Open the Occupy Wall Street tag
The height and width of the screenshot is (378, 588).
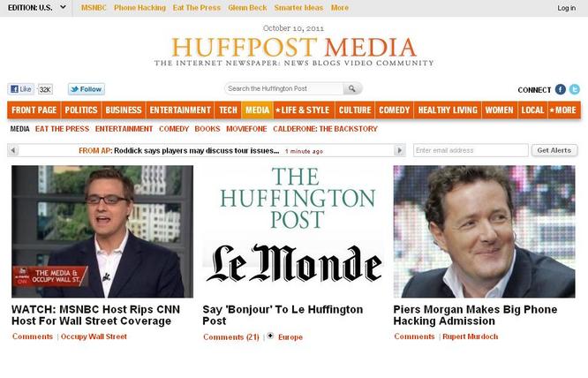coord(94,336)
